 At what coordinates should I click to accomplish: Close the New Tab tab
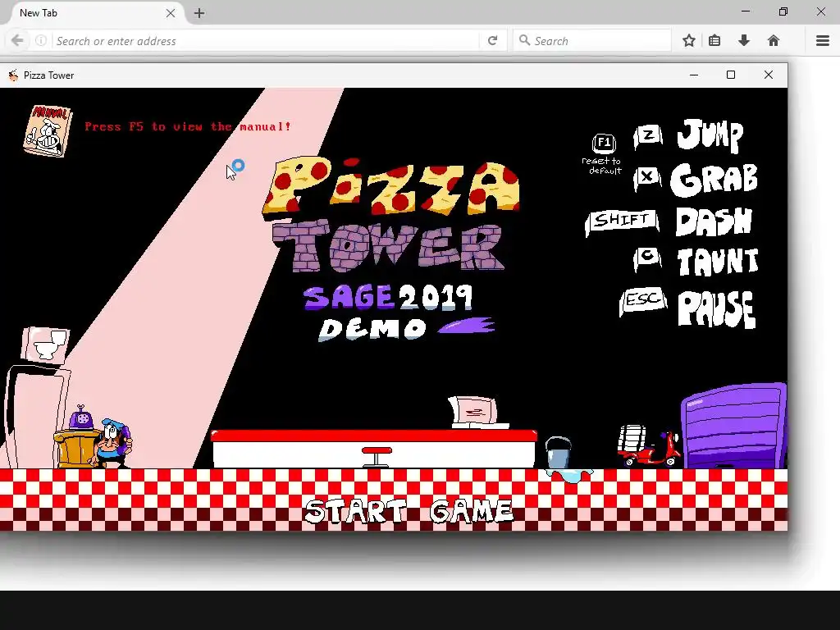[171, 13]
